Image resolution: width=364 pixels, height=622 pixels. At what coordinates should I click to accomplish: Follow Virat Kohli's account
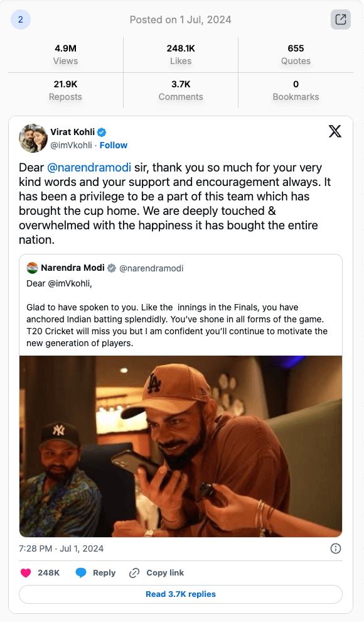pyautogui.click(x=114, y=145)
